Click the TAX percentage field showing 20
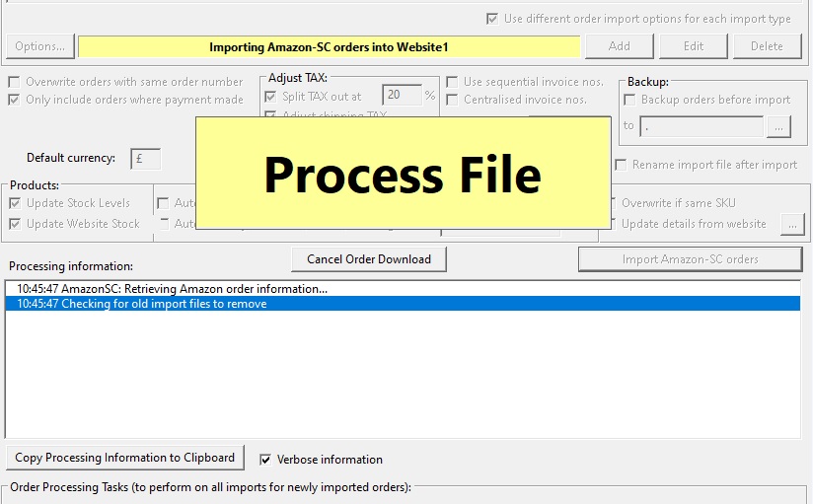 pos(402,95)
